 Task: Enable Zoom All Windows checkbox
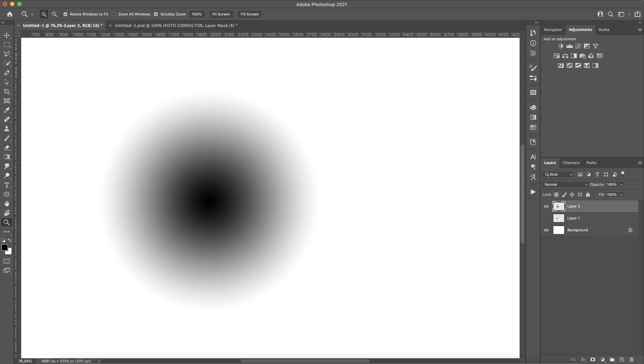[x=114, y=14]
